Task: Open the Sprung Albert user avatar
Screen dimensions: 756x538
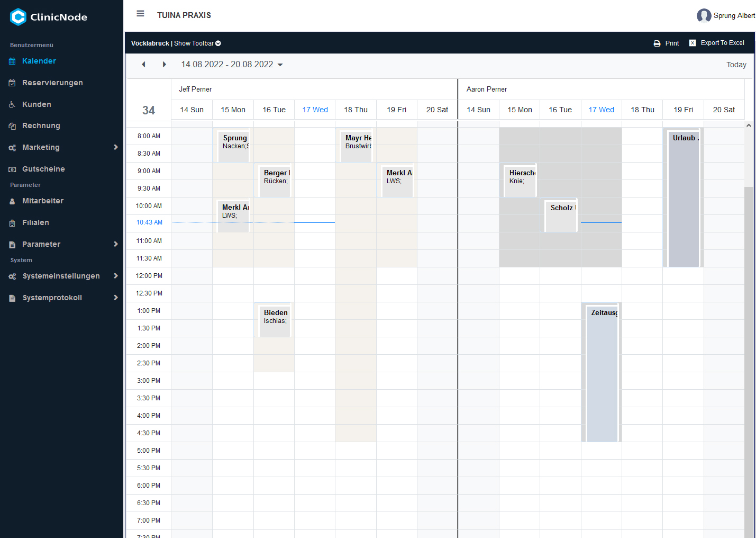Action: 704,16
